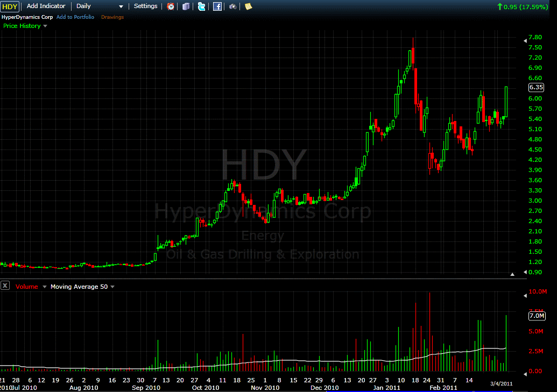Click the 4.50 price axis label
This screenshot has width=557, height=392.
point(535,149)
